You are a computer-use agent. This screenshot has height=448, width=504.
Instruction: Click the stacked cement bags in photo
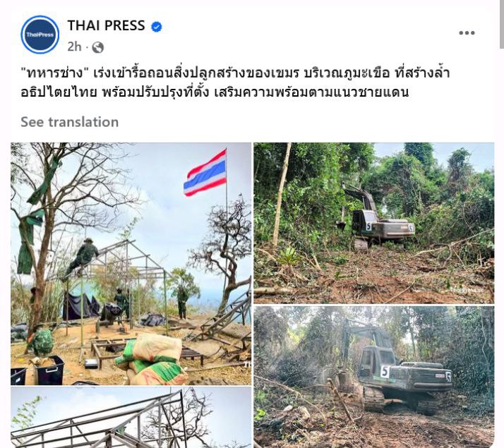point(151,358)
